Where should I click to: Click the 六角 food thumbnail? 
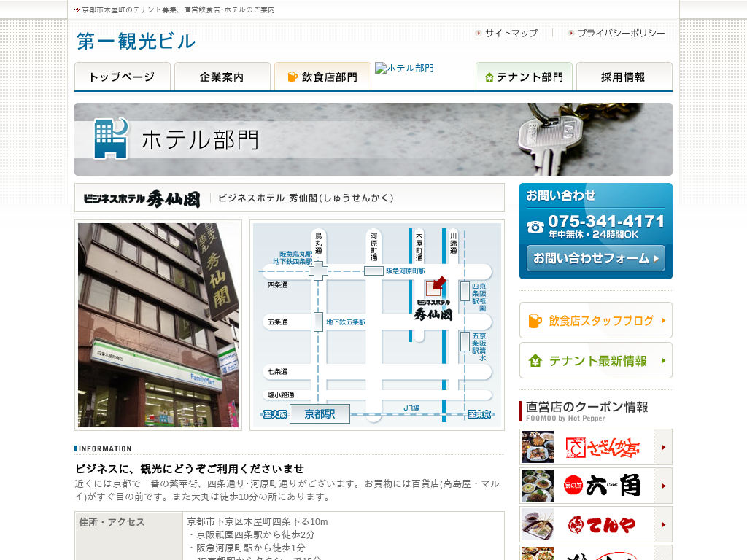pyautogui.click(x=538, y=486)
